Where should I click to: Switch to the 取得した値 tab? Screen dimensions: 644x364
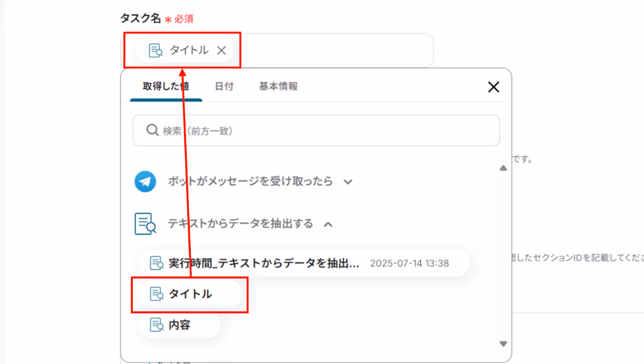click(166, 86)
